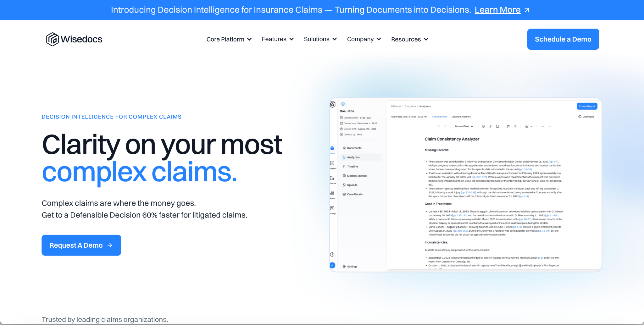Open Settings at the bottom of the case menu
644x325 pixels.
click(x=350, y=267)
